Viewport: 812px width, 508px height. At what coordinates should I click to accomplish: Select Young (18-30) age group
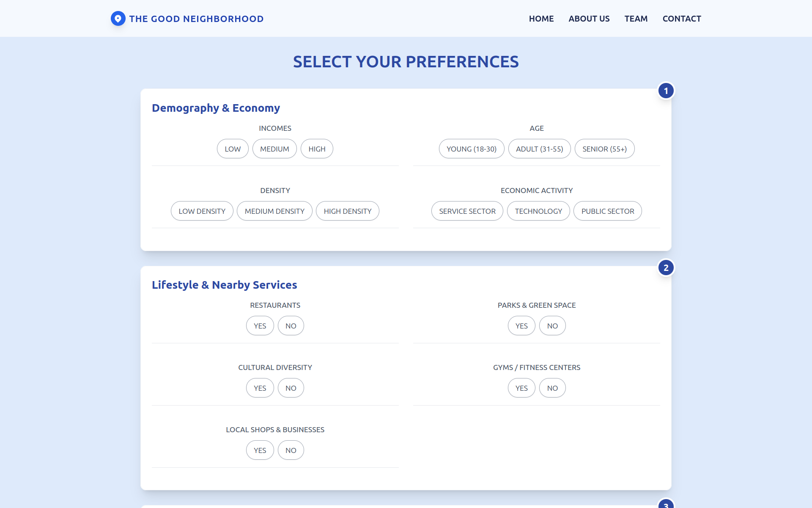[x=472, y=149]
